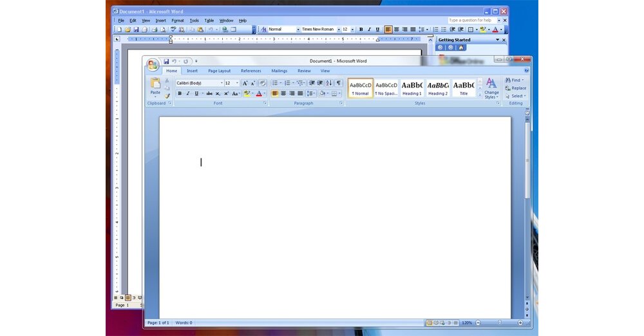
Task: Click the tab selector at the ruler corner
Action: click(x=117, y=39)
